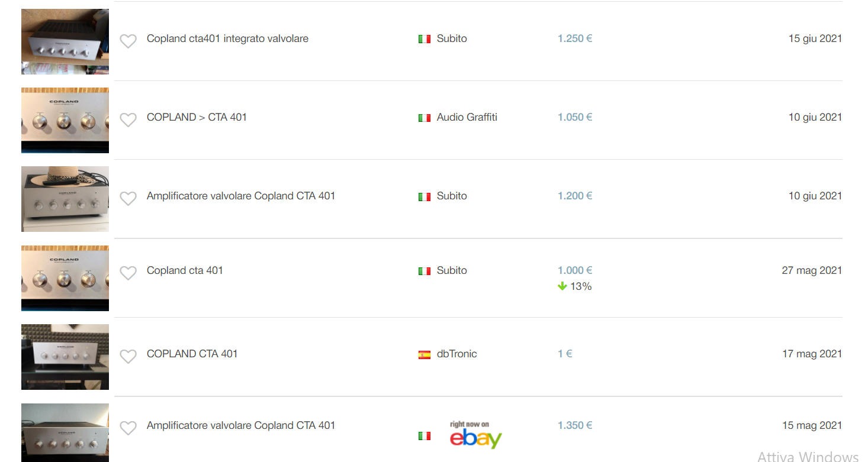Click Spanish flag next to dbTronic
Viewport: 868px width, 462px height.
(x=424, y=355)
